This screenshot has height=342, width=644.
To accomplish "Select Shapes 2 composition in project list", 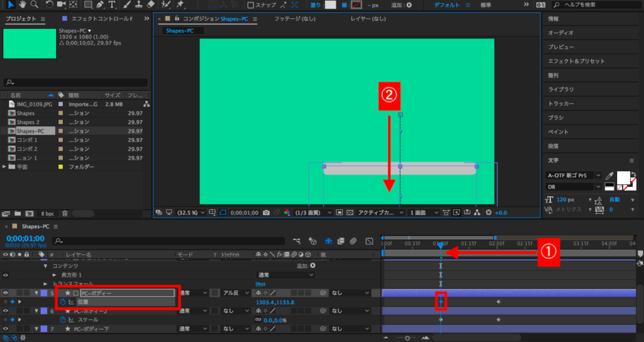I will tap(28, 122).
